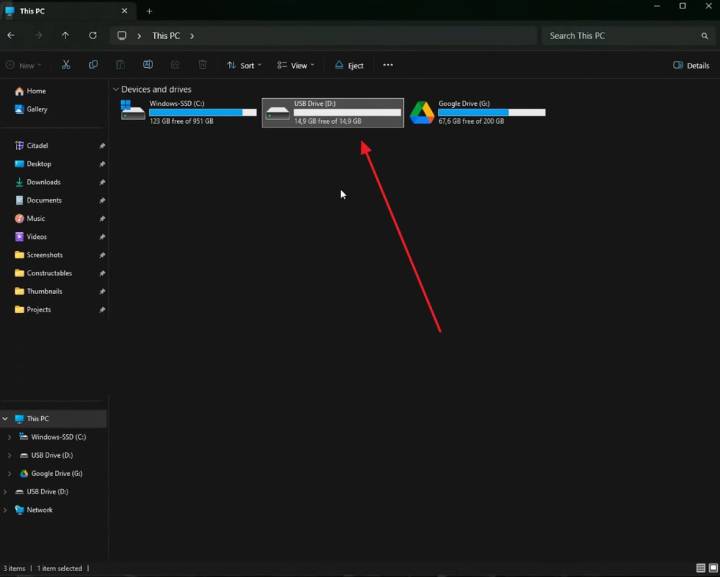Click "1 item selected" in status bar
This screenshot has height=577, width=720.
pos(60,568)
